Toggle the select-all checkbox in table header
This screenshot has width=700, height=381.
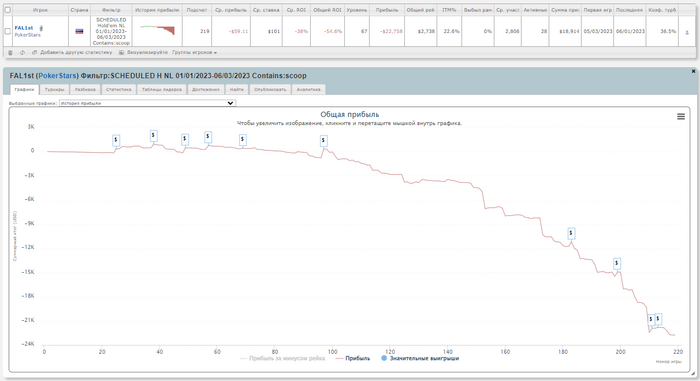[8, 10]
